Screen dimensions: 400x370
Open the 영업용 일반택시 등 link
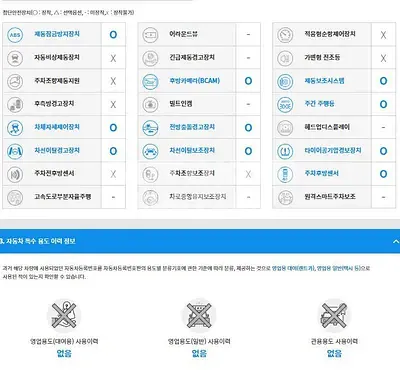338,268
